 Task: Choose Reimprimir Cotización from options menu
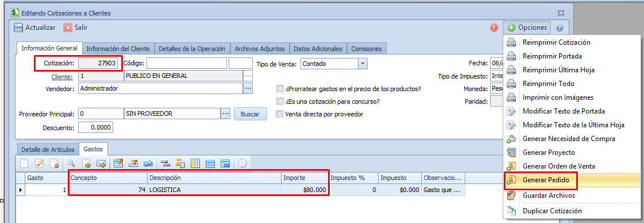[x=571, y=42]
